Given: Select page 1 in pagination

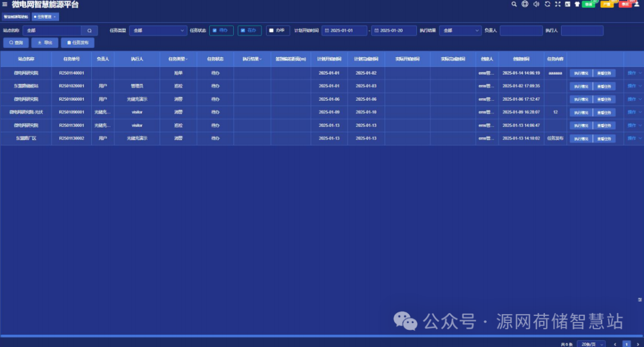Looking at the screenshot, I should point(626,344).
